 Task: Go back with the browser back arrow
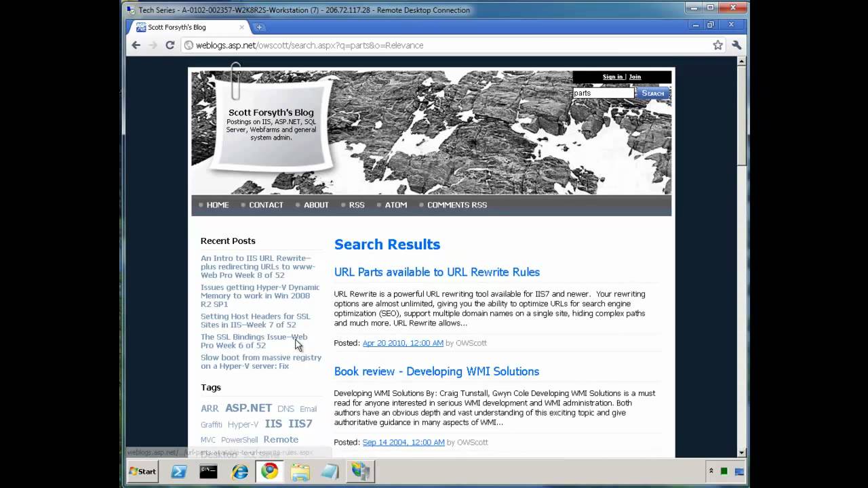click(x=136, y=45)
